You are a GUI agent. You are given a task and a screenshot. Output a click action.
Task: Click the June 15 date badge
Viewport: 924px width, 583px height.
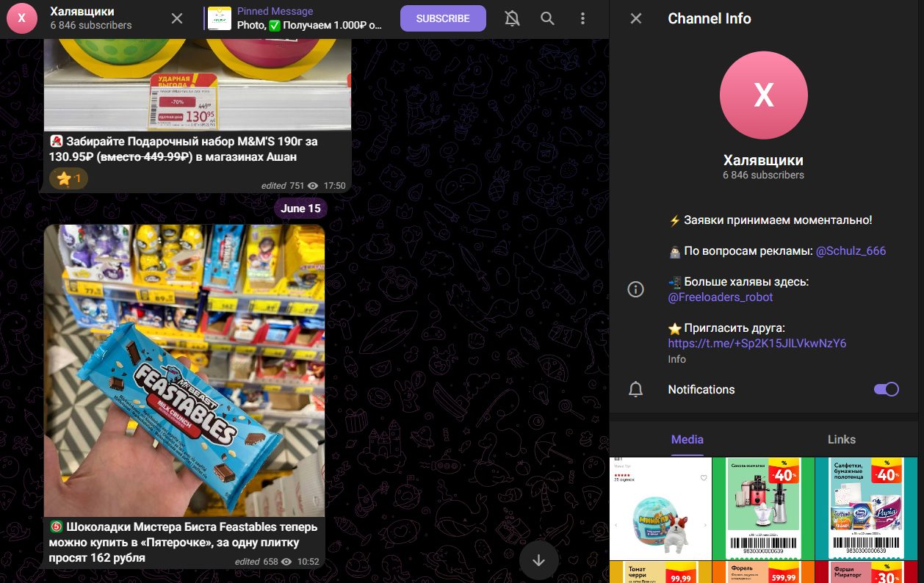point(300,209)
